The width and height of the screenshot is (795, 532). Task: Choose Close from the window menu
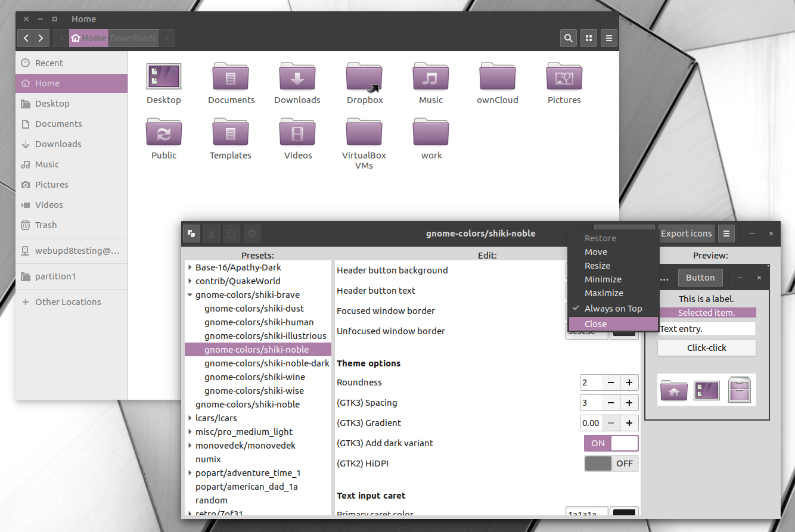[x=595, y=323]
